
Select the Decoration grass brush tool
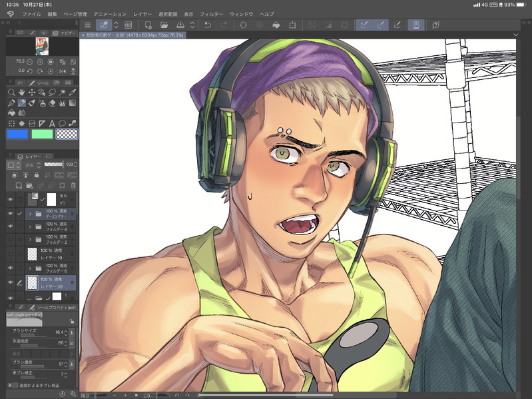[x=62, y=103]
